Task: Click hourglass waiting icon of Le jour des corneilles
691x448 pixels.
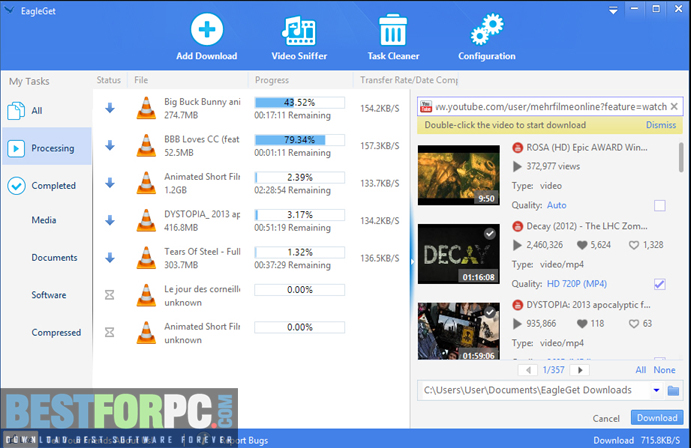Action: pyautogui.click(x=110, y=295)
